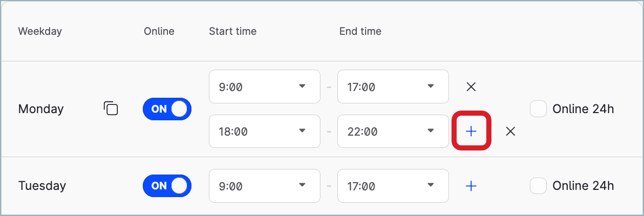This screenshot has height=216, width=644.
Task: Click the copy schedule icon beside Monday
Action: [111, 109]
